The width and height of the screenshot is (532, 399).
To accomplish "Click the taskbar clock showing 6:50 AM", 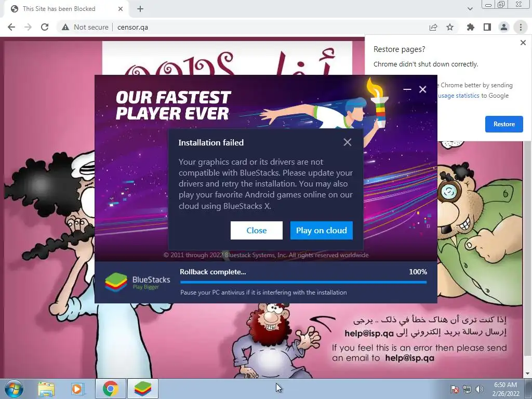I will point(506,389).
